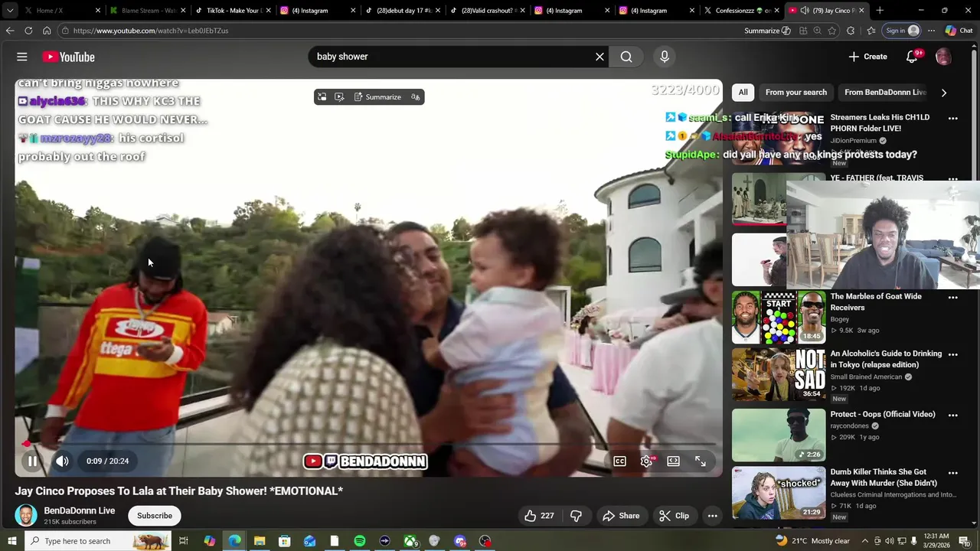
Task: Open the YouTube notifications bell
Action: pyautogui.click(x=912, y=57)
